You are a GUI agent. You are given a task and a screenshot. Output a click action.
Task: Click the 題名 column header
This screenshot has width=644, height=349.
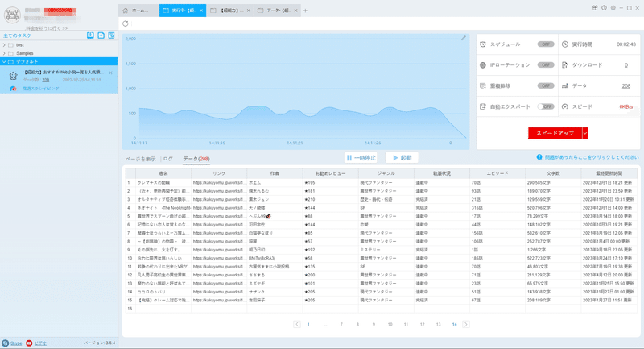pyautogui.click(x=163, y=173)
